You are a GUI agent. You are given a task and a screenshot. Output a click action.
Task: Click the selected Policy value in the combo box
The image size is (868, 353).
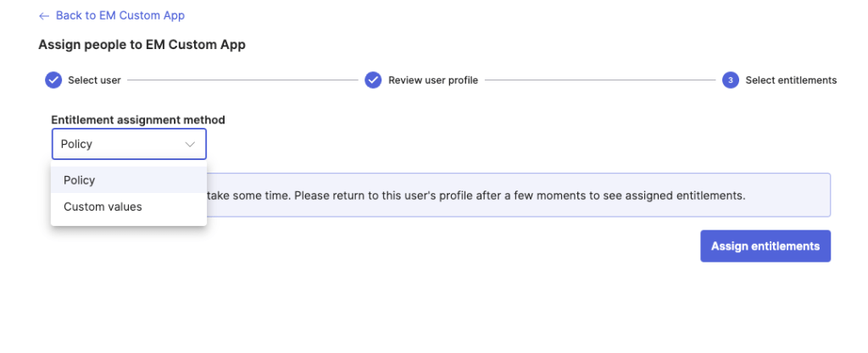(77, 145)
